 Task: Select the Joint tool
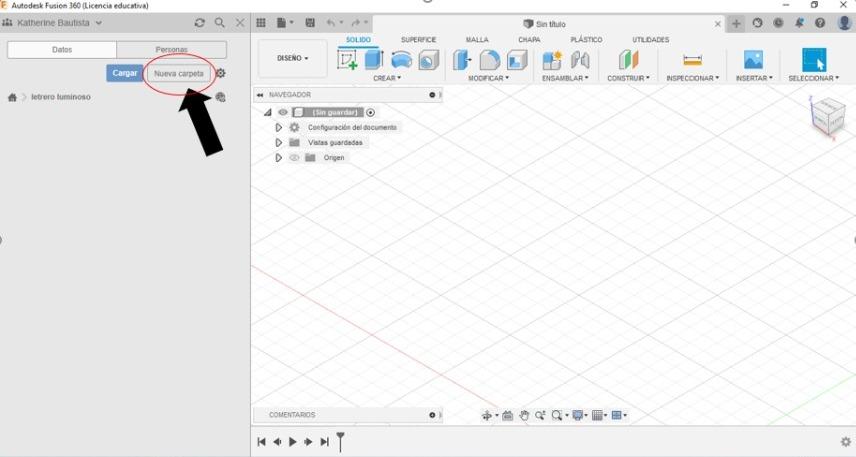pos(580,60)
